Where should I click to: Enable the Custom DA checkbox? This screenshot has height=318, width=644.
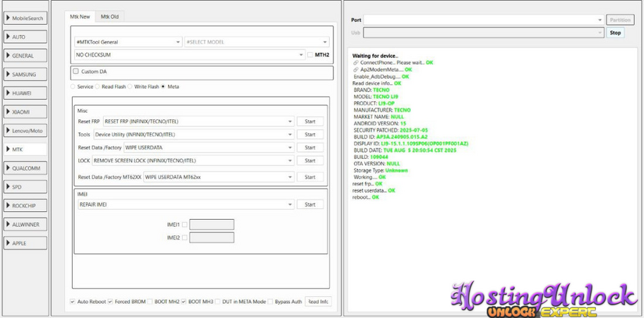[76, 71]
